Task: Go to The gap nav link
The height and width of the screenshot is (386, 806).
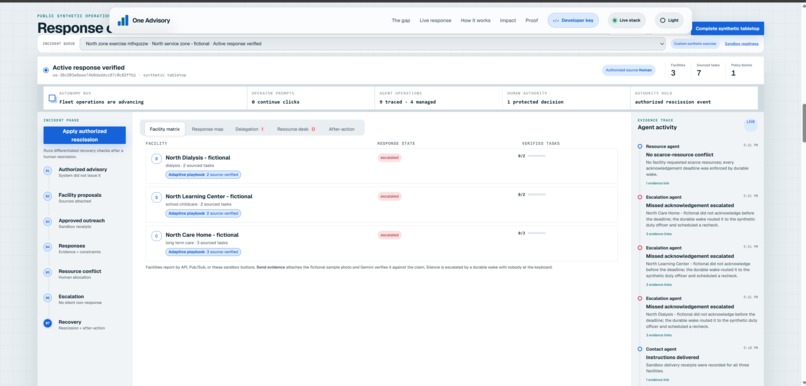Action: click(x=401, y=21)
